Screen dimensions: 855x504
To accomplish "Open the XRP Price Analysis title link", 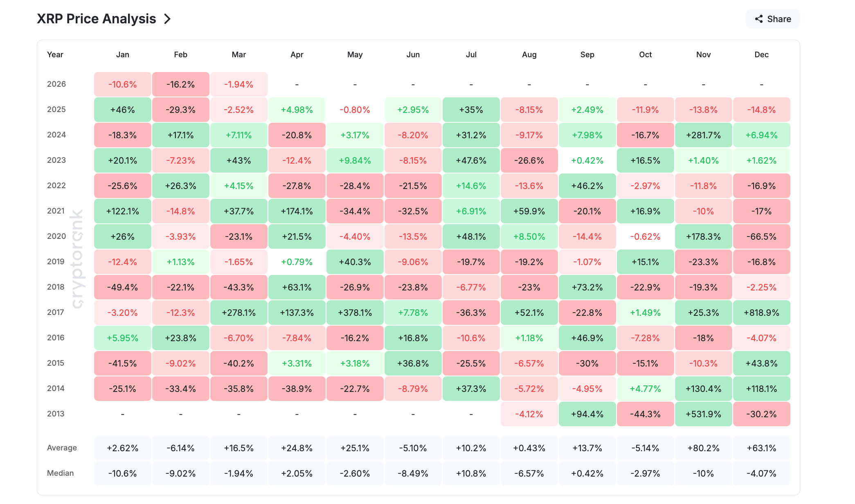I will (x=97, y=19).
